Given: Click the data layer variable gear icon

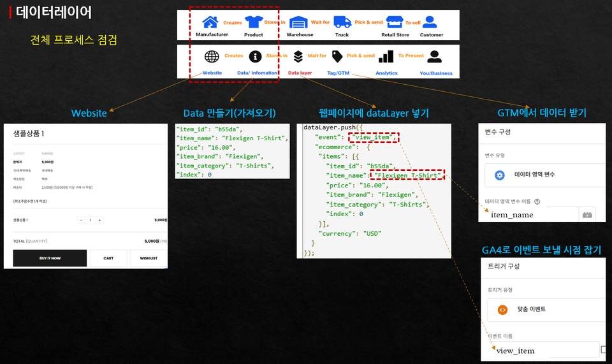Looking at the screenshot, I should tap(500, 175).
